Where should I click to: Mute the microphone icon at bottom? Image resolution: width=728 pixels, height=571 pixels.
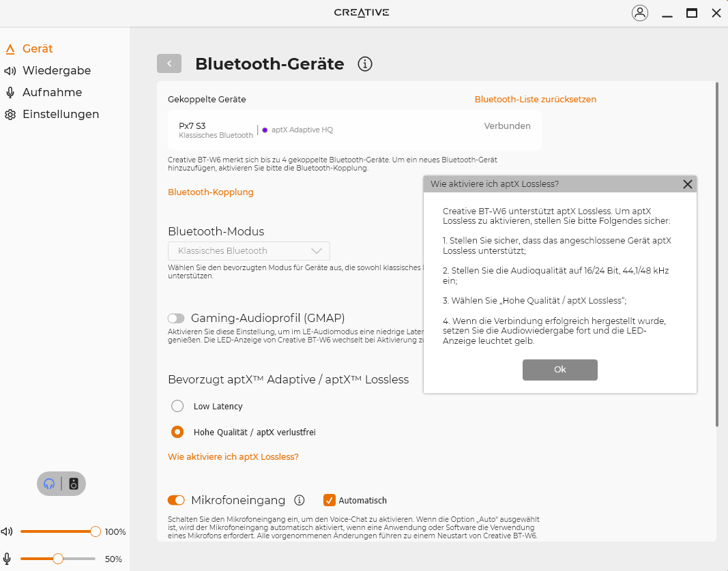[x=7, y=559]
